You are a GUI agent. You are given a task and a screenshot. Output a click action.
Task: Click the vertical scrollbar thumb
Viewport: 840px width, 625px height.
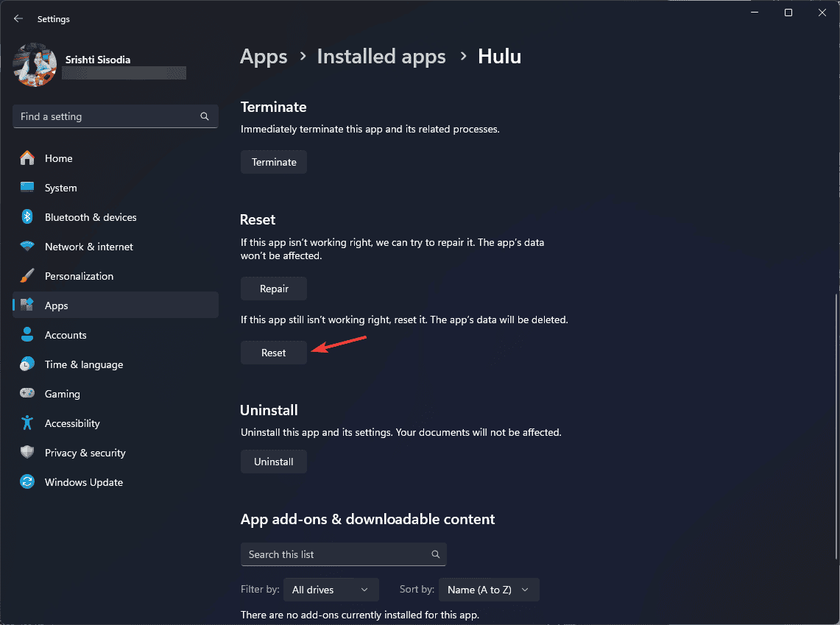836,428
